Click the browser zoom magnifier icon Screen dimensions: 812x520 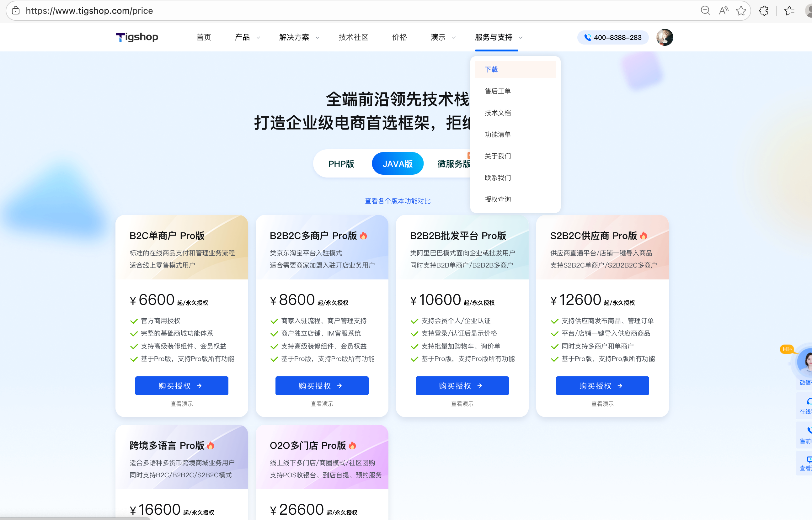[705, 10]
